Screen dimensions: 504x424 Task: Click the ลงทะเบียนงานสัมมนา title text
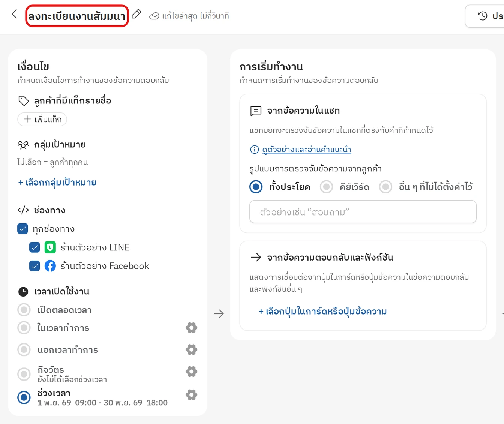pos(77,16)
